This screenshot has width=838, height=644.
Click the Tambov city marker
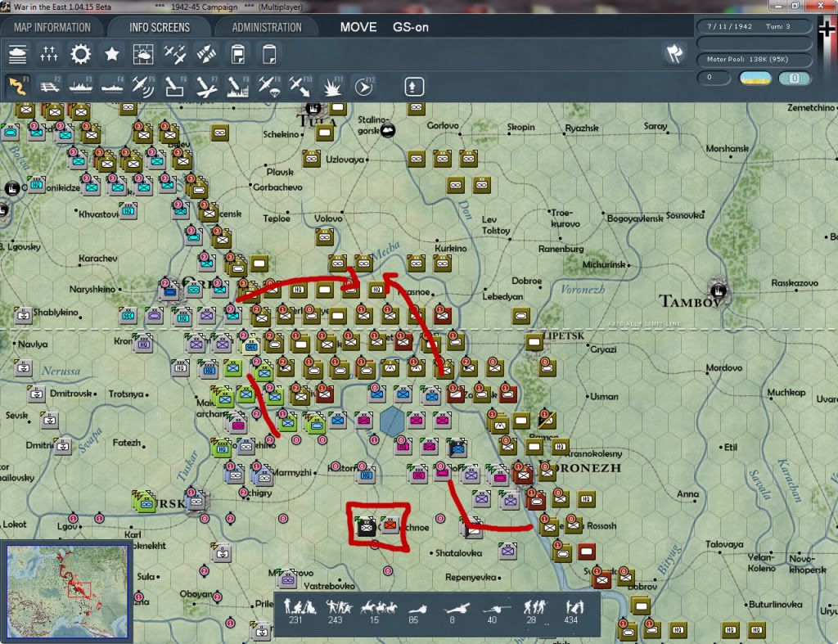pyautogui.click(x=718, y=290)
